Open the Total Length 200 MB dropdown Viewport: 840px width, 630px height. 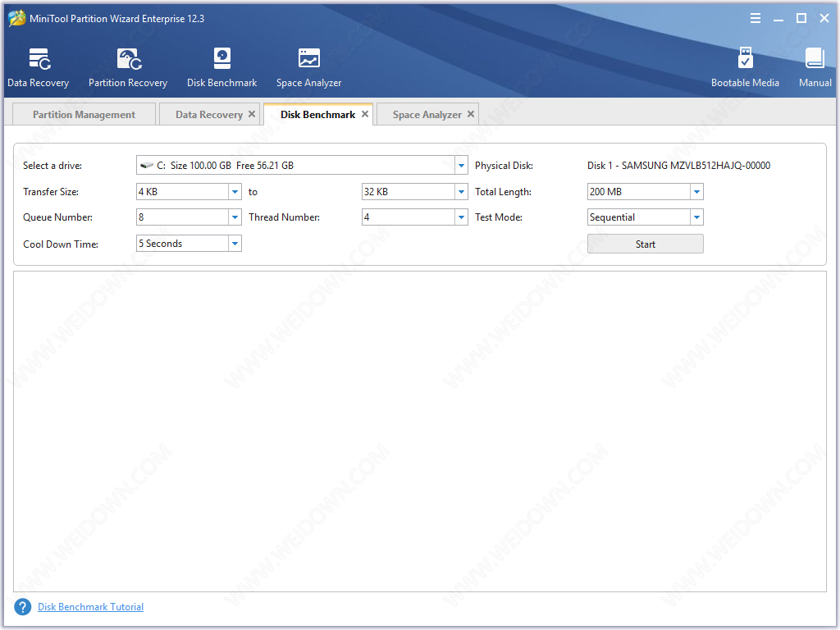point(696,192)
